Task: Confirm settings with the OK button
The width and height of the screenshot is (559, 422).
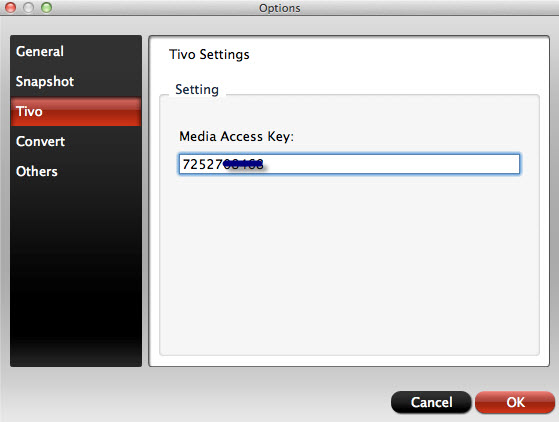Action: (515, 402)
